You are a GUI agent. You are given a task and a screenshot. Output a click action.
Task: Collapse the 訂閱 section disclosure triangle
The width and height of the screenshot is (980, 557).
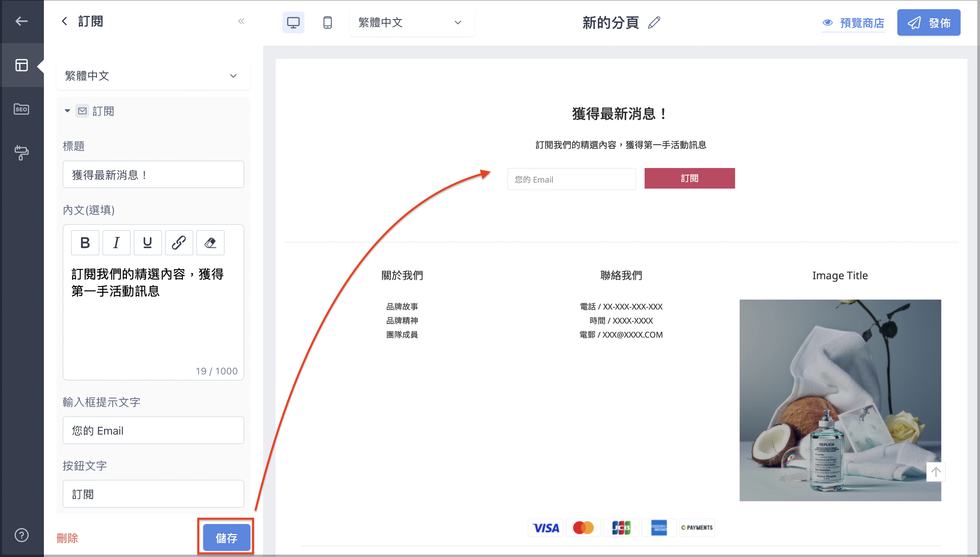coord(67,111)
